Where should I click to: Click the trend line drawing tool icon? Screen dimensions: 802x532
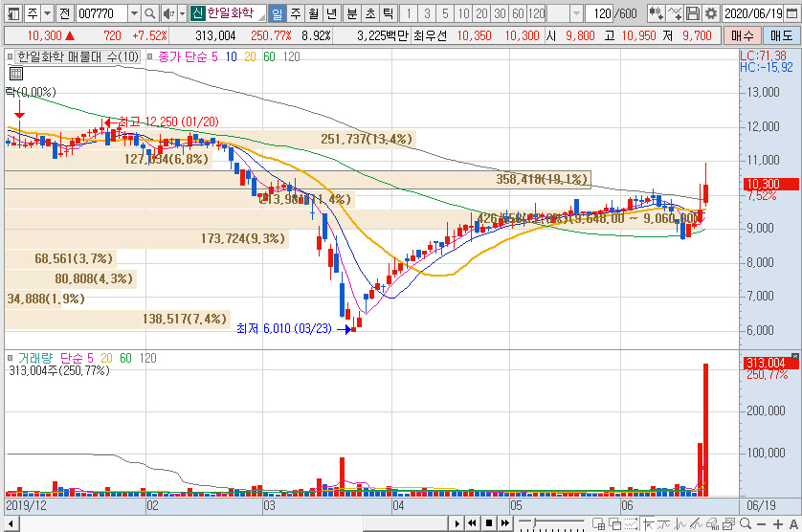pos(664,523)
